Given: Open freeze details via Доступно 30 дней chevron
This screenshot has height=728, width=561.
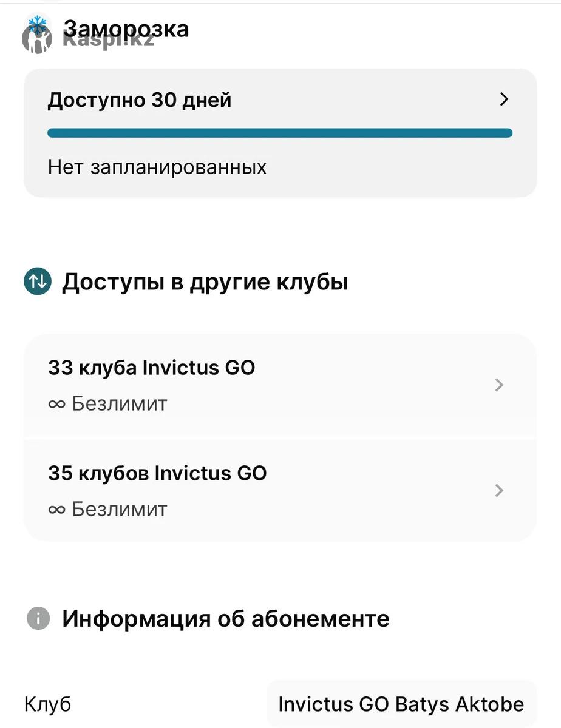Looking at the screenshot, I should point(503,99).
